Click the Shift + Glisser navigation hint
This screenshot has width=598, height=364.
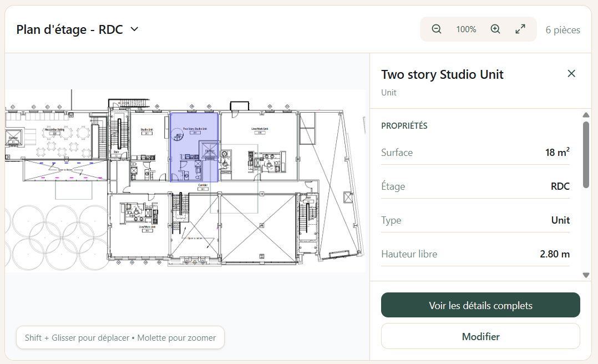click(120, 338)
